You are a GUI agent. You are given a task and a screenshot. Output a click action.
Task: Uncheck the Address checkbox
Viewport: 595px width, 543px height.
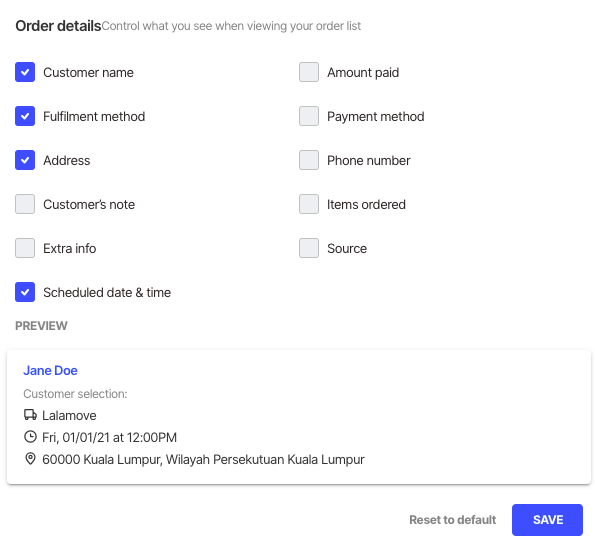(25, 160)
